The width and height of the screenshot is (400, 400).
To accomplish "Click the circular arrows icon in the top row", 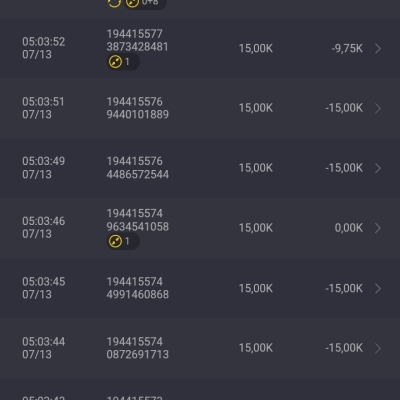I will 114,3.
